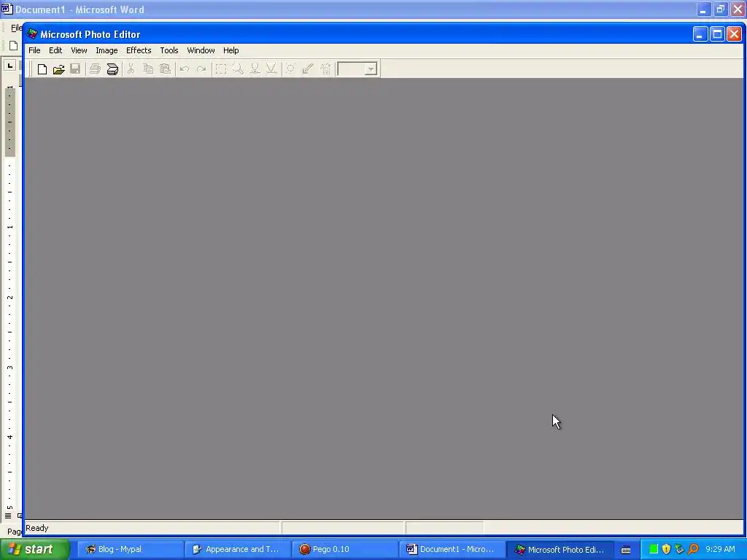The height and width of the screenshot is (560, 747).
Task: Click the orange magnifier tray icon
Action: tap(693, 550)
